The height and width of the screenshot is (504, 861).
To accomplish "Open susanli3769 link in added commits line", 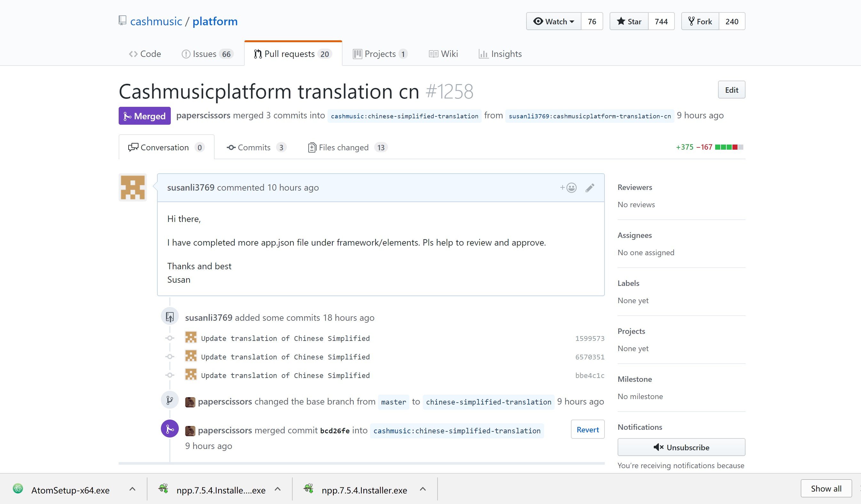I will pos(209,318).
